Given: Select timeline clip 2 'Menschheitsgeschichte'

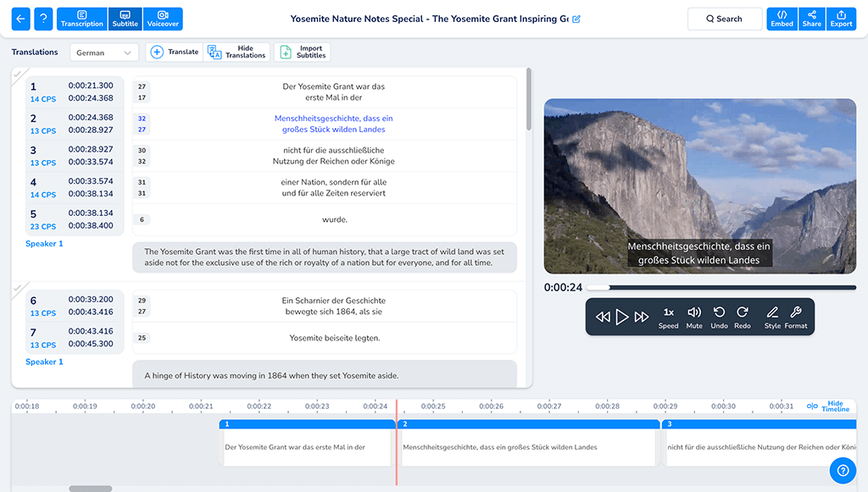Looking at the screenshot, I should click(529, 443).
